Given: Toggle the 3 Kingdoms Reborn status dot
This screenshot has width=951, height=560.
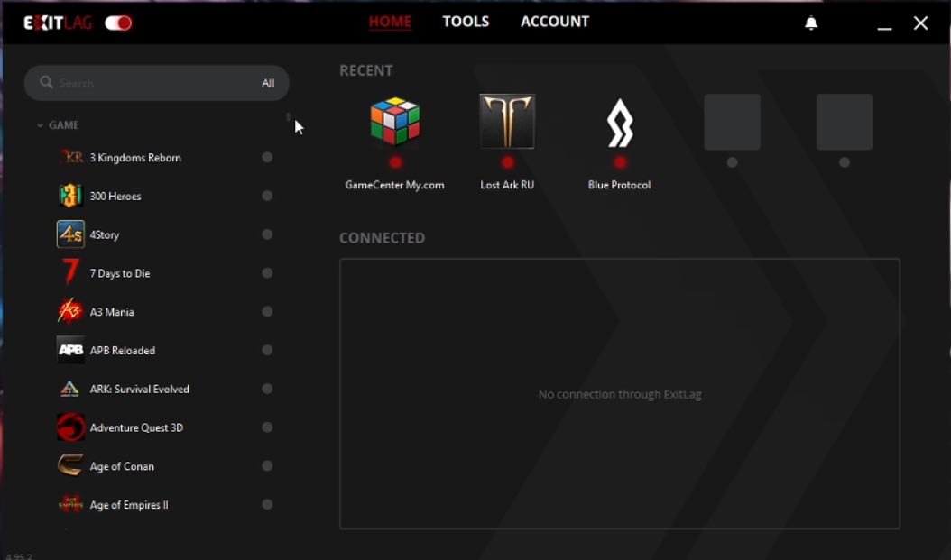Looking at the screenshot, I should click(267, 158).
